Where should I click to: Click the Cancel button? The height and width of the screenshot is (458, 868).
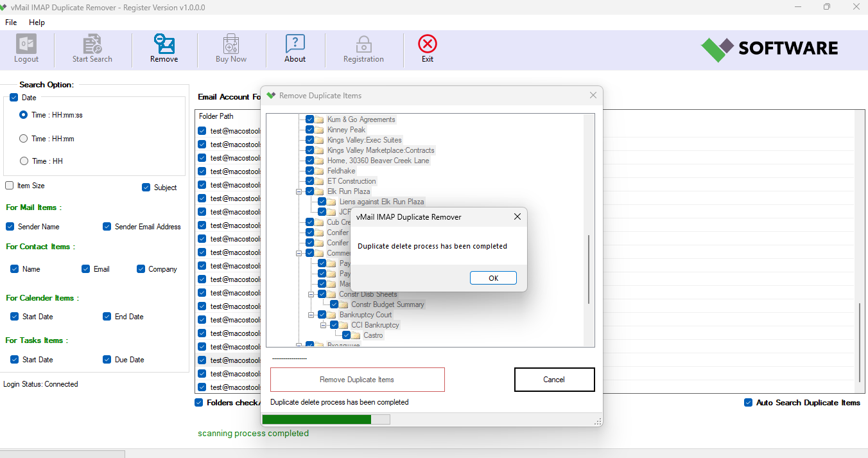coord(555,380)
